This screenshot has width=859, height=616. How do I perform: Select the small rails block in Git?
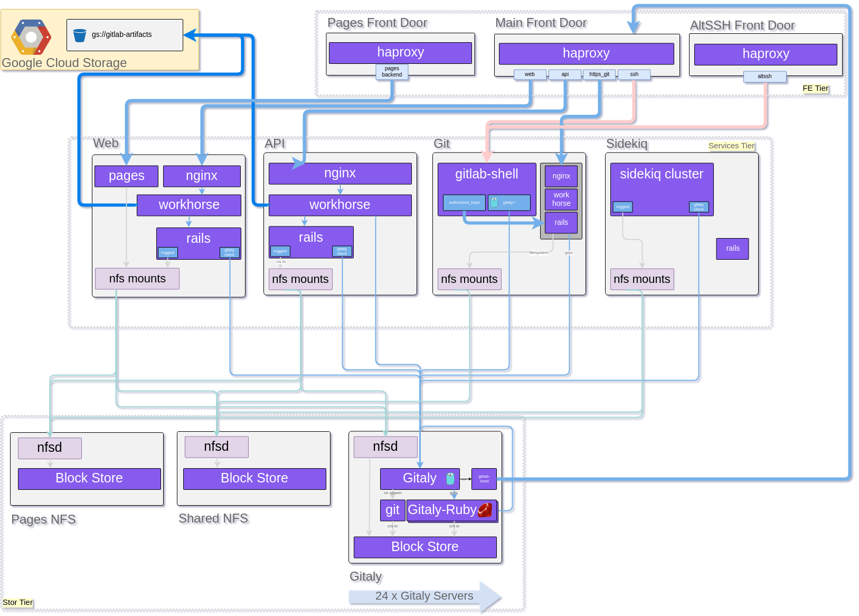click(x=561, y=223)
